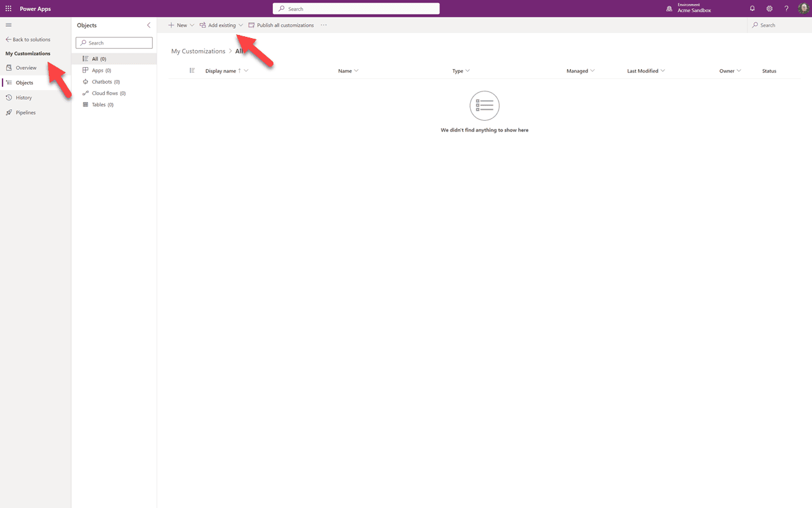Click the notifications bell icon

coord(752,9)
